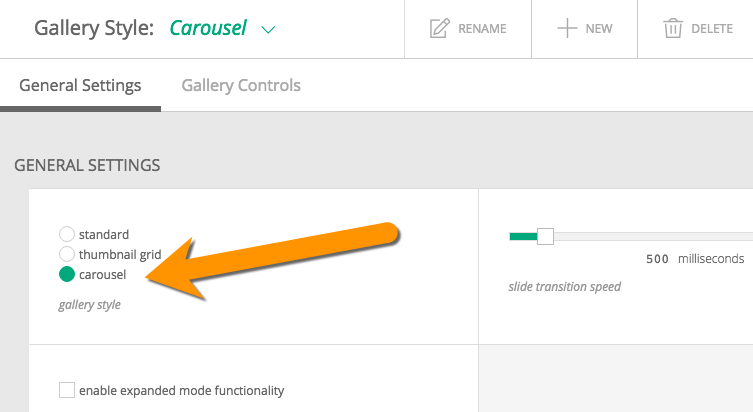The height and width of the screenshot is (412, 753).
Task: Switch to the Gallery Controls tab
Action: click(x=241, y=85)
